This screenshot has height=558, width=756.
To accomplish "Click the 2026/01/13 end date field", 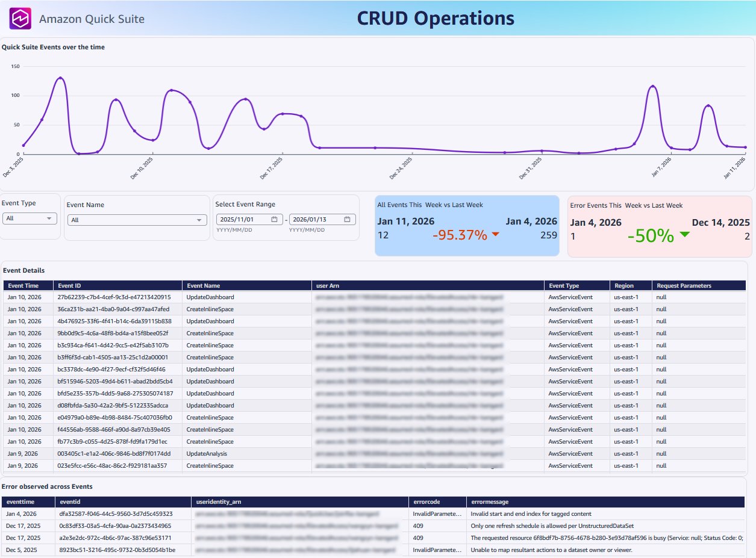I will pos(316,220).
